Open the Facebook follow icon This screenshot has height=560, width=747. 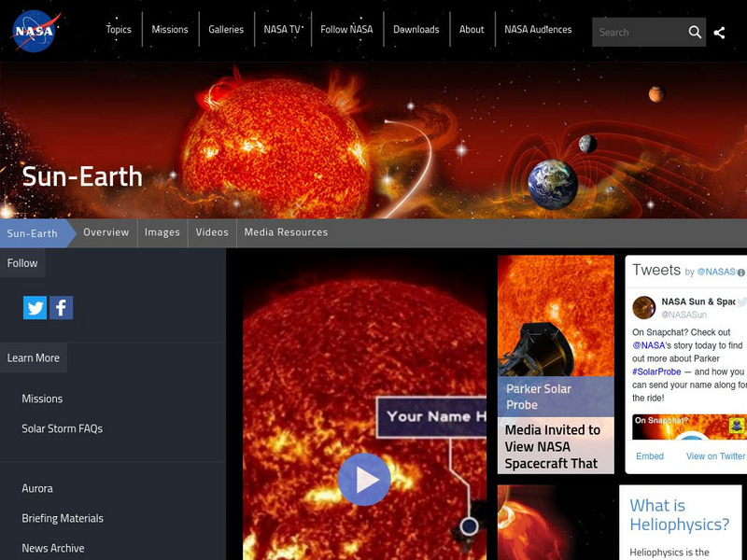tap(61, 308)
